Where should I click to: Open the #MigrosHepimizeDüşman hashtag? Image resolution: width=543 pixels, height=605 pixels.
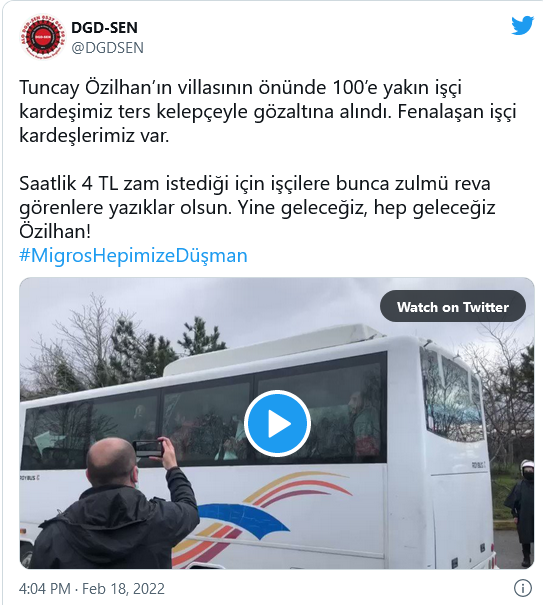coord(133,255)
